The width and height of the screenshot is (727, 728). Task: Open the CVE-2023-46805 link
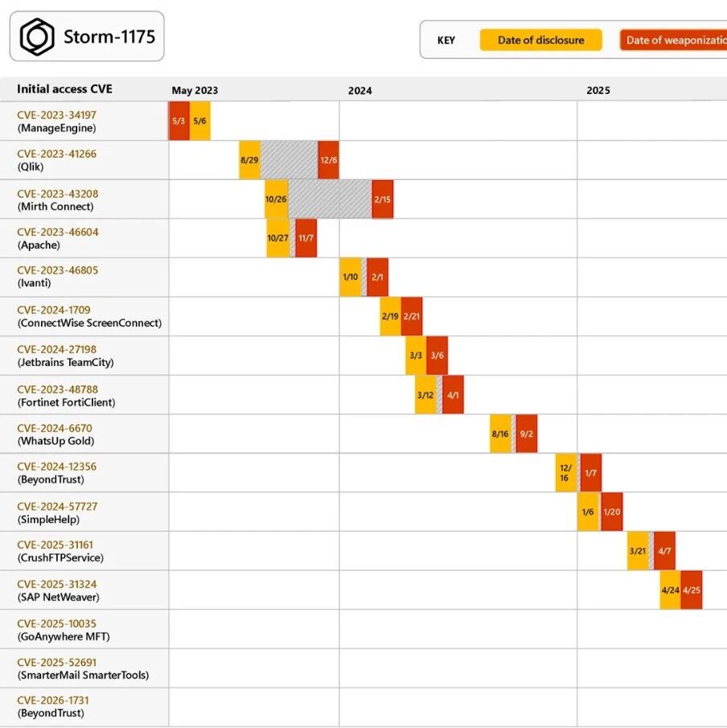click(x=58, y=269)
